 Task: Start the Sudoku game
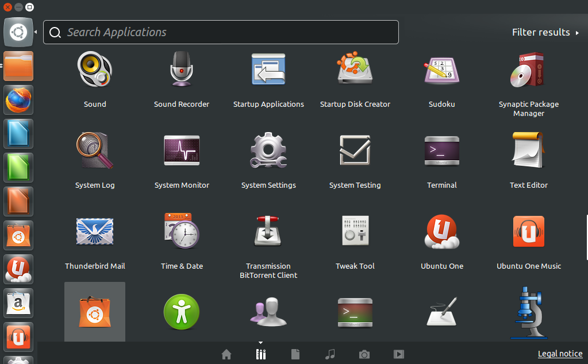pyautogui.click(x=442, y=69)
